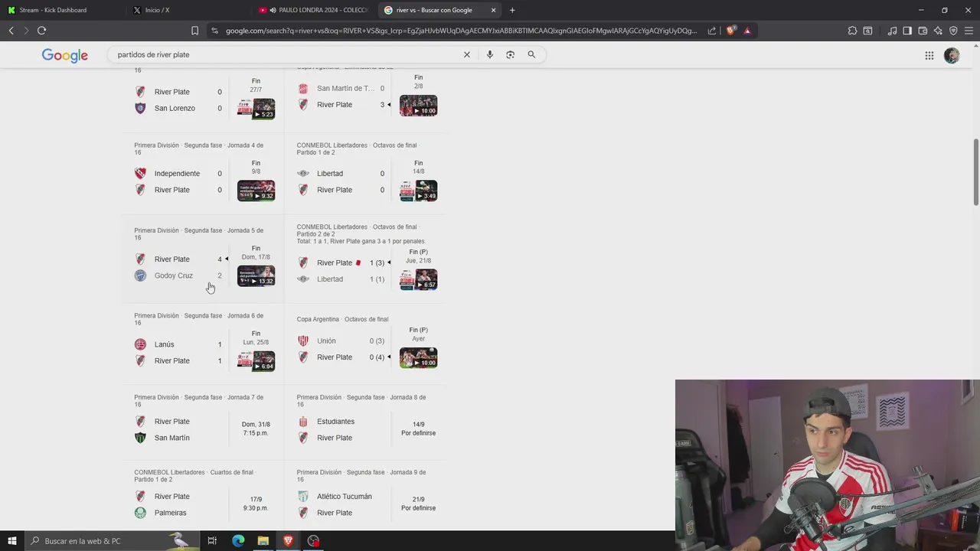Viewport: 980px width, 551px height.
Task: Open the OBS icon on the taskbar
Action: pyautogui.click(x=313, y=541)
